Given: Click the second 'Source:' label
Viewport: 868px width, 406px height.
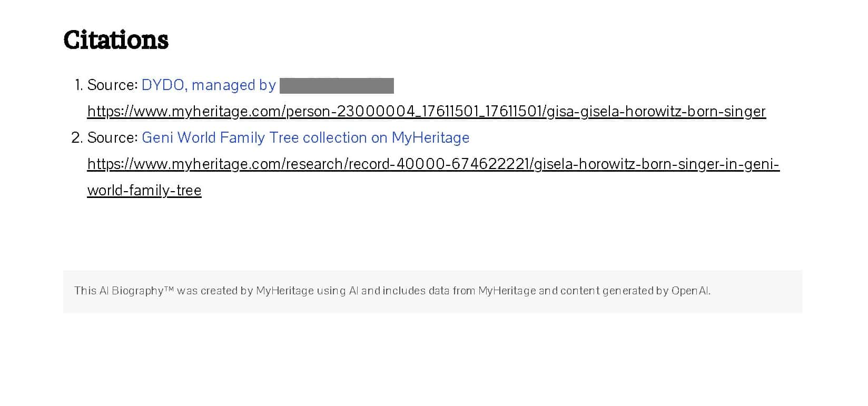Looking at the screenshot, I should 112,138.
